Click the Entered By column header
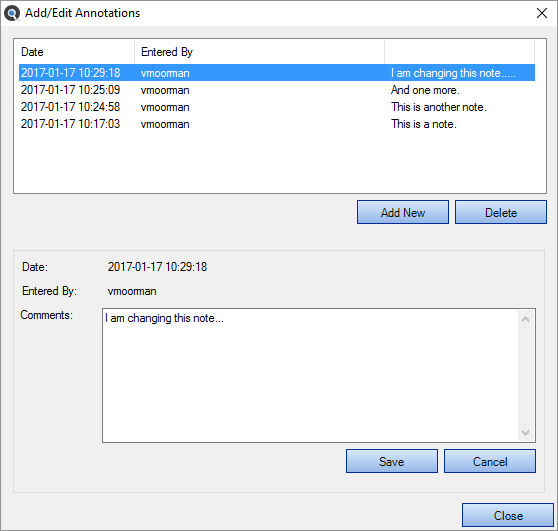 tap(259, 52)
